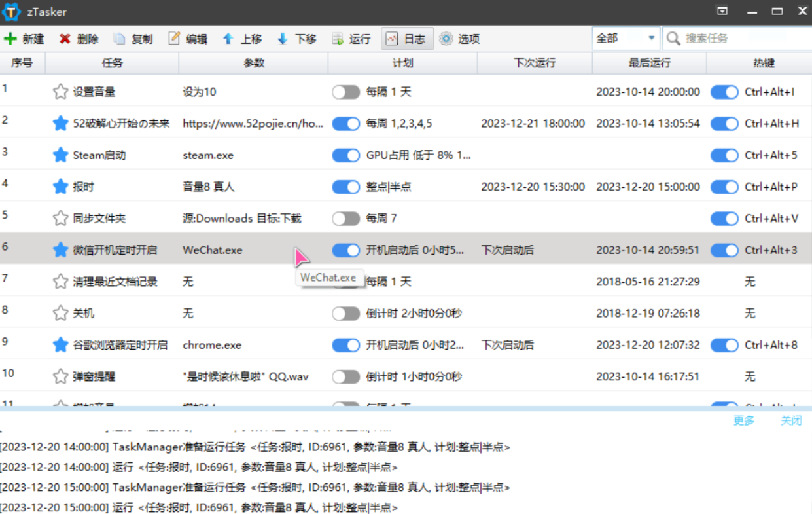Image resolution: width=812 pixels, height=514 pixels.
Task: Click the green plus 新建 icon
Action: coord(10,39)
